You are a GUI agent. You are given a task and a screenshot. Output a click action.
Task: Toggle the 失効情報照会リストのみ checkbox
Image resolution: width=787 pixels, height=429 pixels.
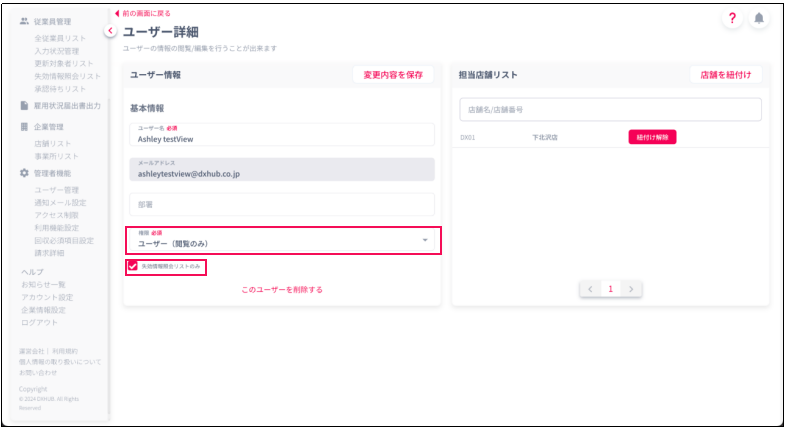coord(132,266)
